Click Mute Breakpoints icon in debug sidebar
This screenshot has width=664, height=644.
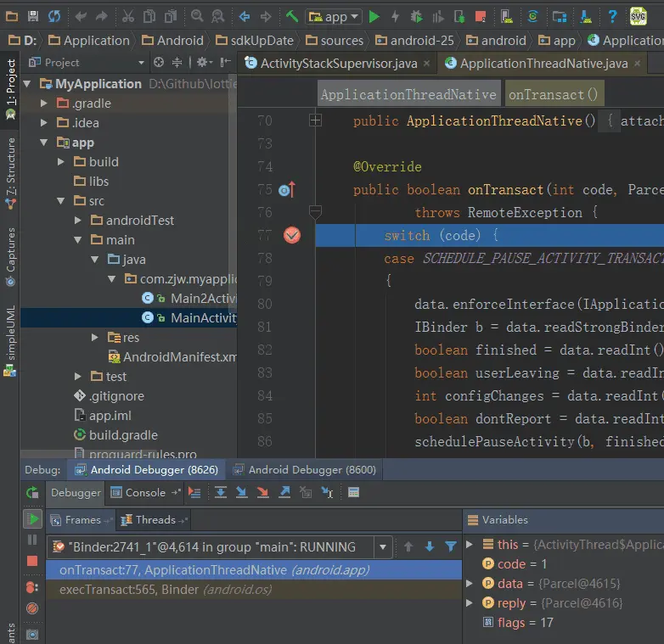[x=32, y=608]
